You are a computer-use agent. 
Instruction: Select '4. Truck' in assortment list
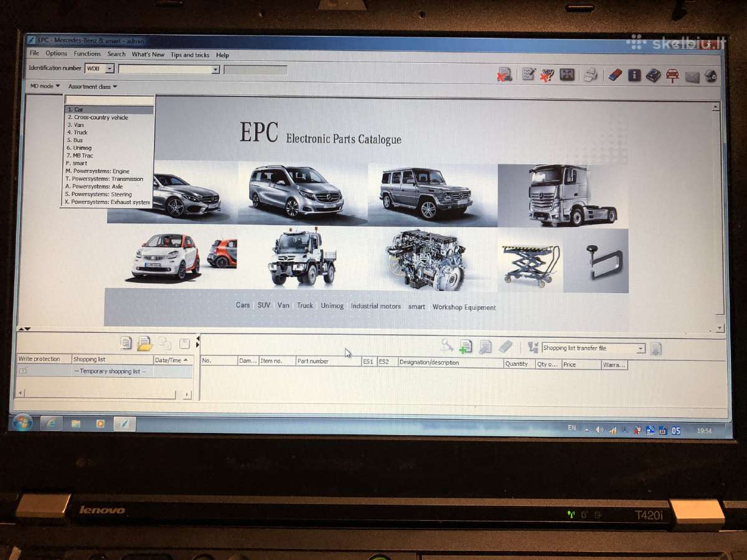109,133
